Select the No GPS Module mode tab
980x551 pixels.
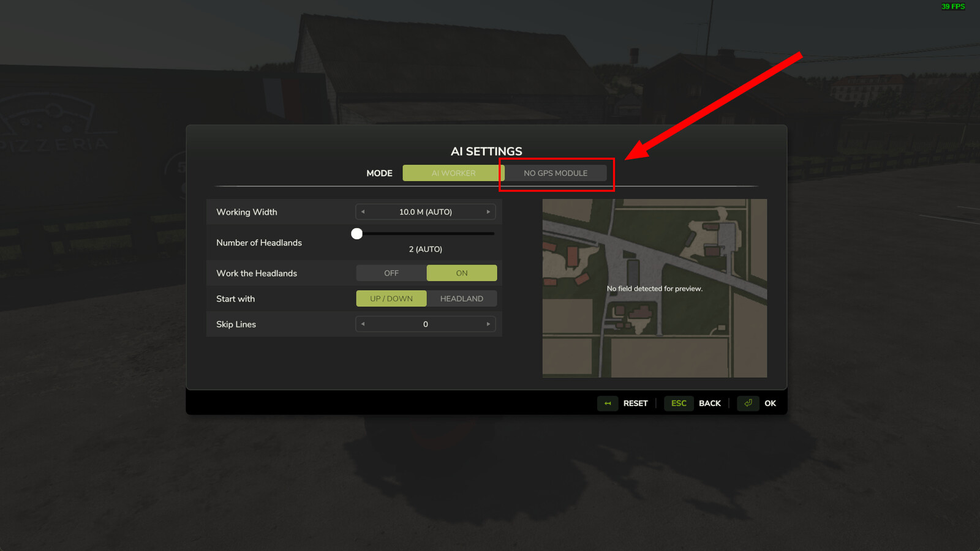(x=556, y=173)
